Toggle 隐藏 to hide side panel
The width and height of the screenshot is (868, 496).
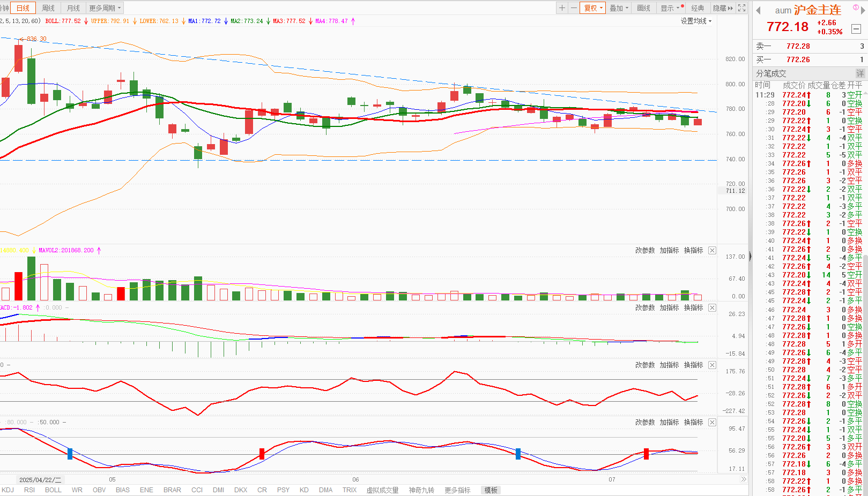[x=723, y=8]
